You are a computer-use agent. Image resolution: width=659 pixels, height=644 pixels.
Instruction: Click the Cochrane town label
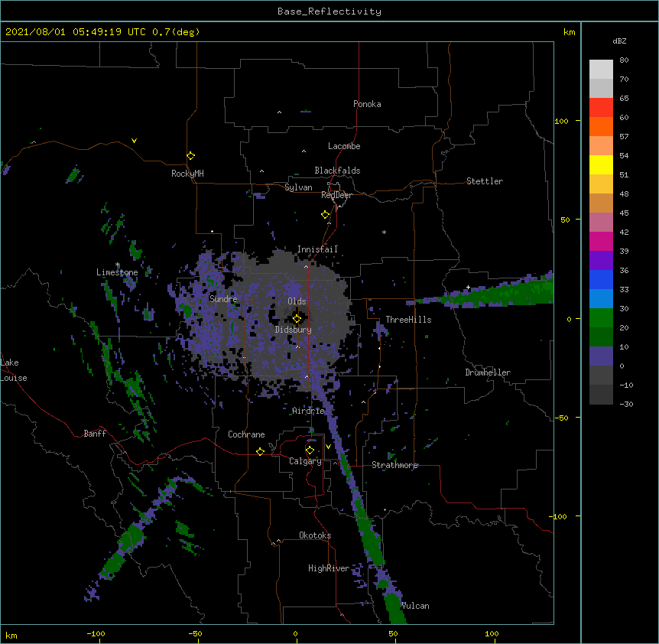246,434
